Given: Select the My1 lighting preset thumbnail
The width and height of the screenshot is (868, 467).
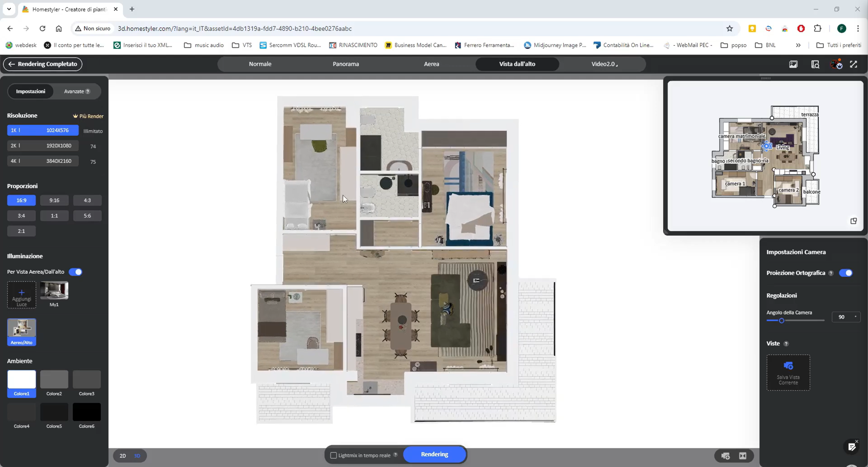Looking at the screenshot, I should click(x=54, y=291).
